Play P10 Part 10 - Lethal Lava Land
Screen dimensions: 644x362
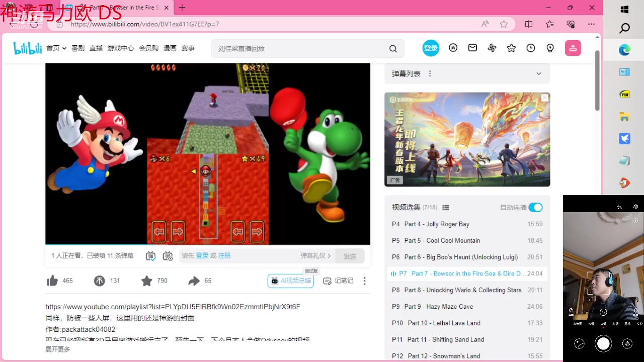tap(467, 323)
